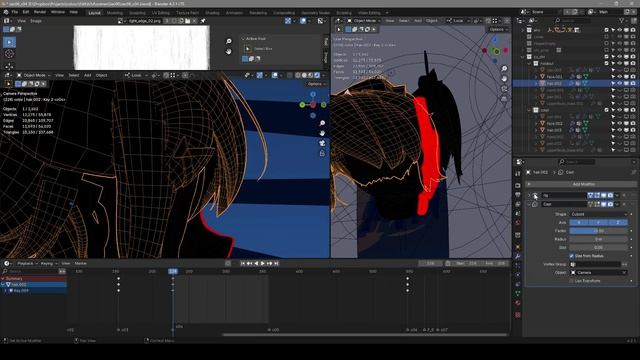Screen dimensions: 640x360
Task: Click the zoom icon in right 3D viewport
Action: (x=504, y=69)
